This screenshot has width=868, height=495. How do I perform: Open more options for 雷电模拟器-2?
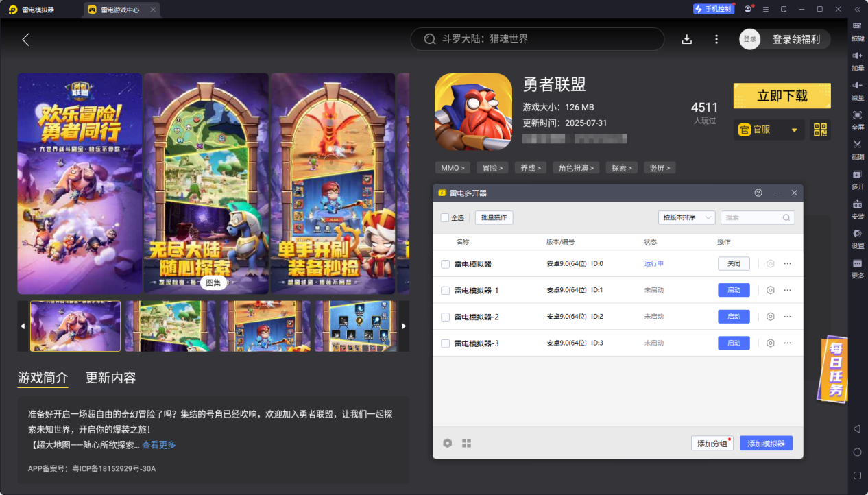(787, 317)
